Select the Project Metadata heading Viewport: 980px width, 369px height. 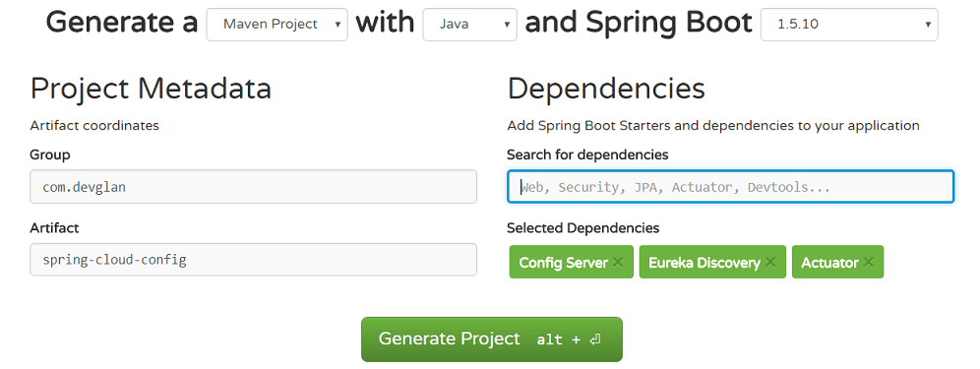point(151,89)
